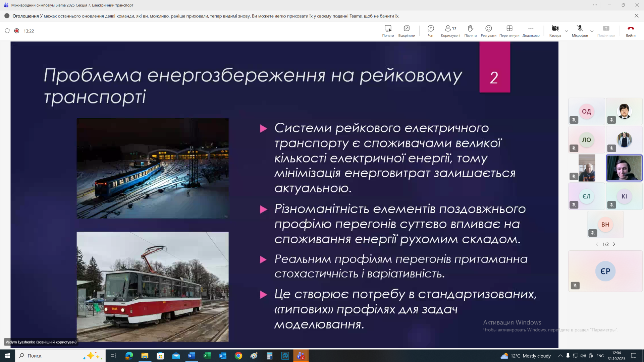Expand microphone device options arrow
Screen dimensions: 644x362
point(592,31)
